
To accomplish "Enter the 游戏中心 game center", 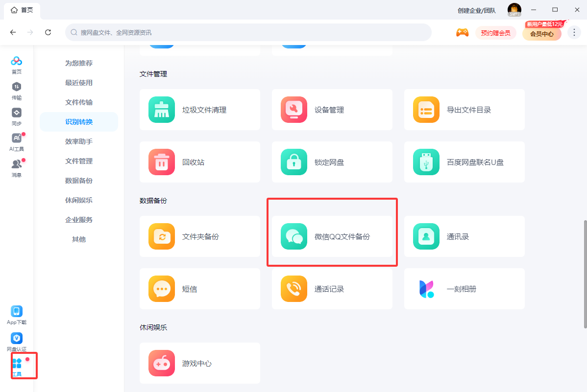I will click(199, 363).
